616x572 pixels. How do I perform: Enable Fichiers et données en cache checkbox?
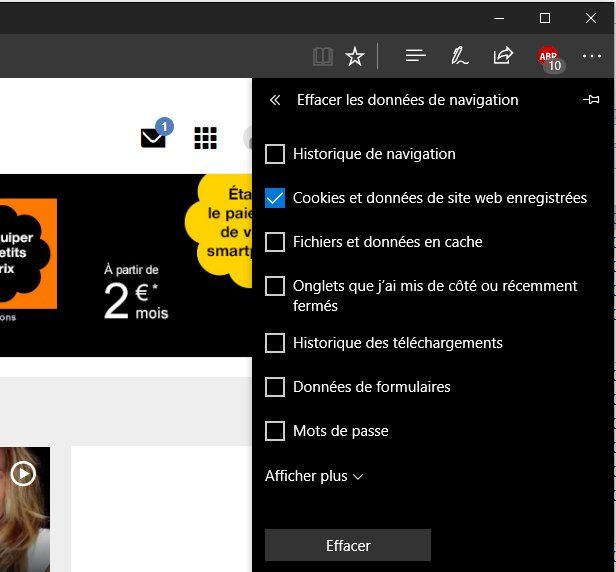coord(275,242)
